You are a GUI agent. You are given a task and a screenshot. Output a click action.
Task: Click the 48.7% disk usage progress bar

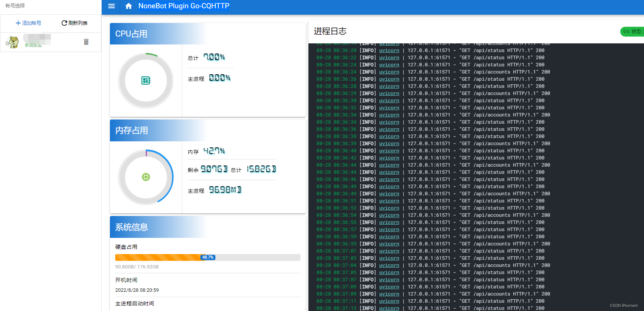click(208, 257)
